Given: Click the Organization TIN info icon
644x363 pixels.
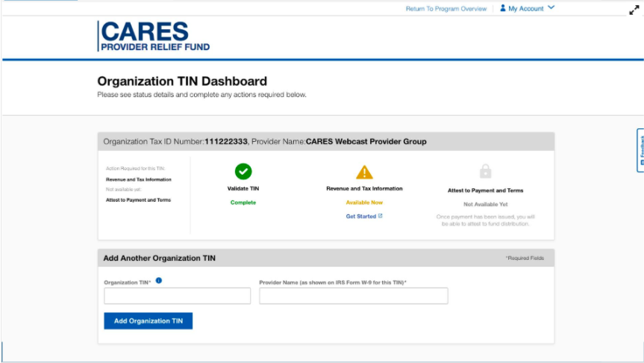Looking at the screenshot, I should 159,280.
